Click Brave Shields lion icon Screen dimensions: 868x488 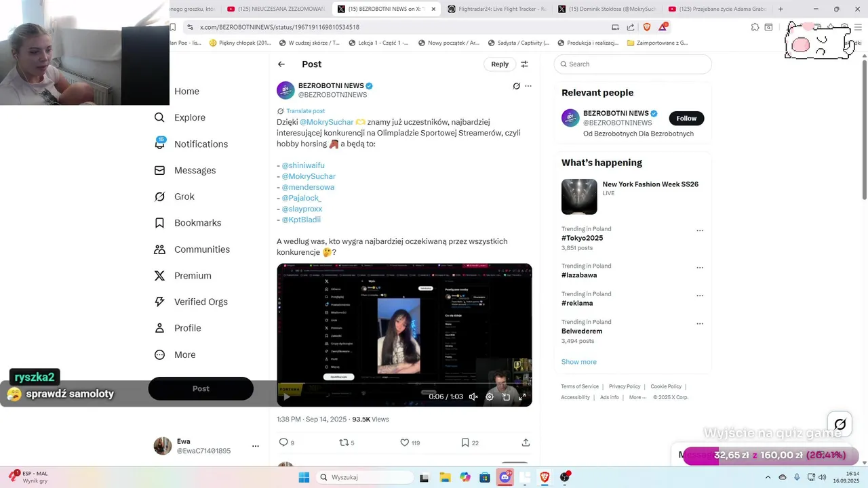(647, 27)
